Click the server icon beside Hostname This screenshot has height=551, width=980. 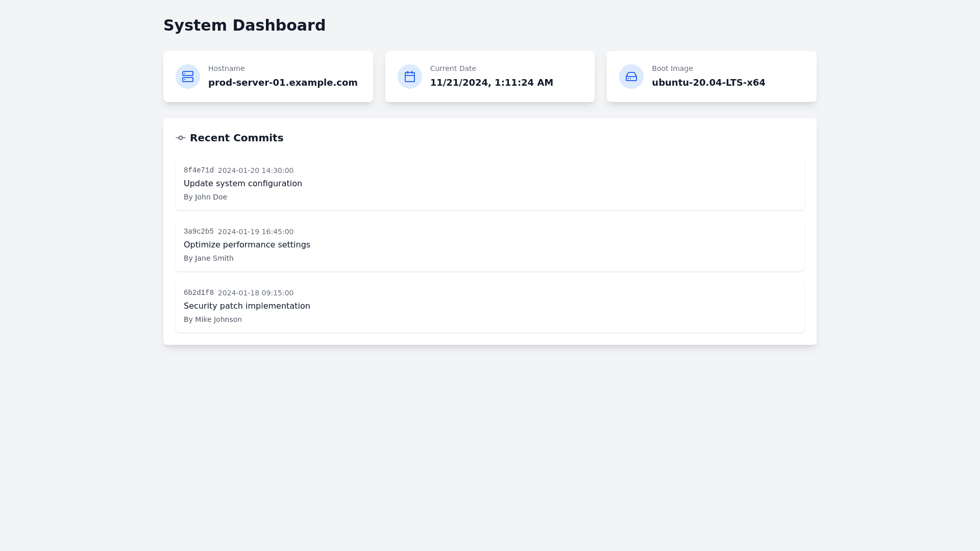click(x=187, y=77)
